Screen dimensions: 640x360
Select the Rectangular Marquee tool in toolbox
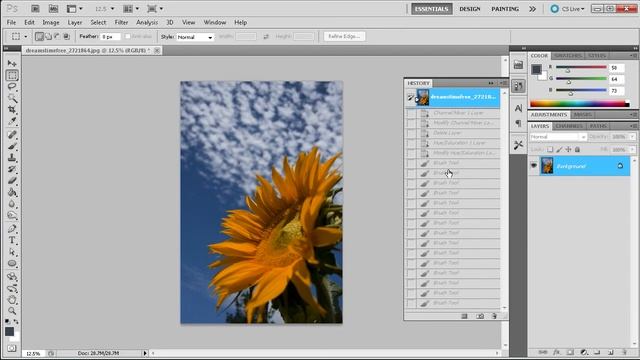(x=12, y=75)
